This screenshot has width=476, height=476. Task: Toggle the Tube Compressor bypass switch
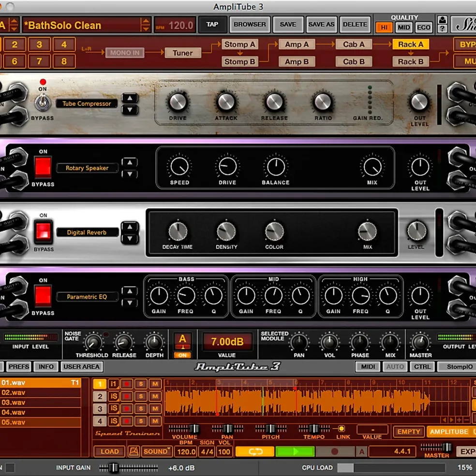43,102
